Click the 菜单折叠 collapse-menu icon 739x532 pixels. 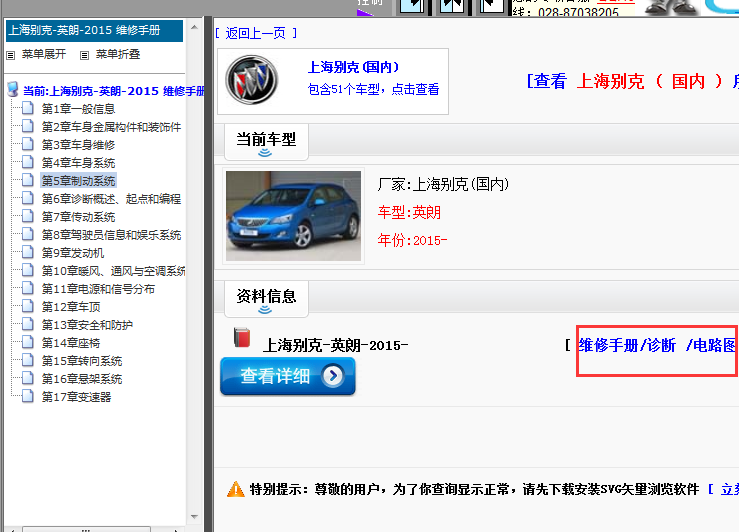point(84,56)
